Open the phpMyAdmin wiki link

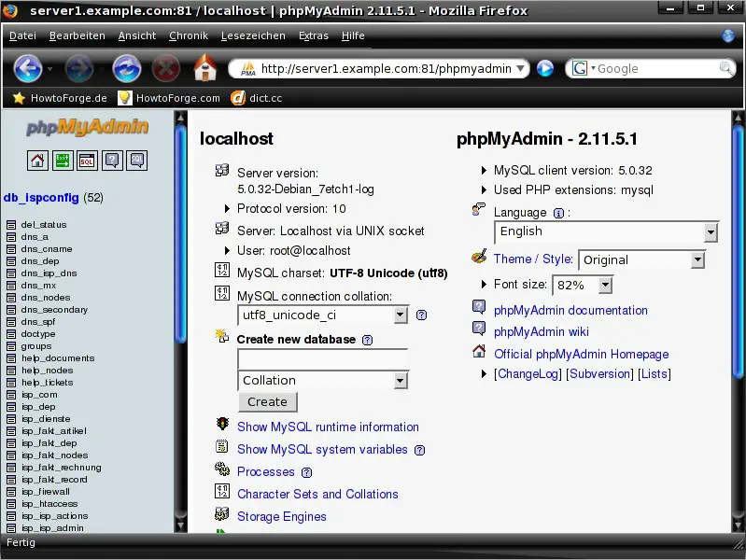coord(541,331)
